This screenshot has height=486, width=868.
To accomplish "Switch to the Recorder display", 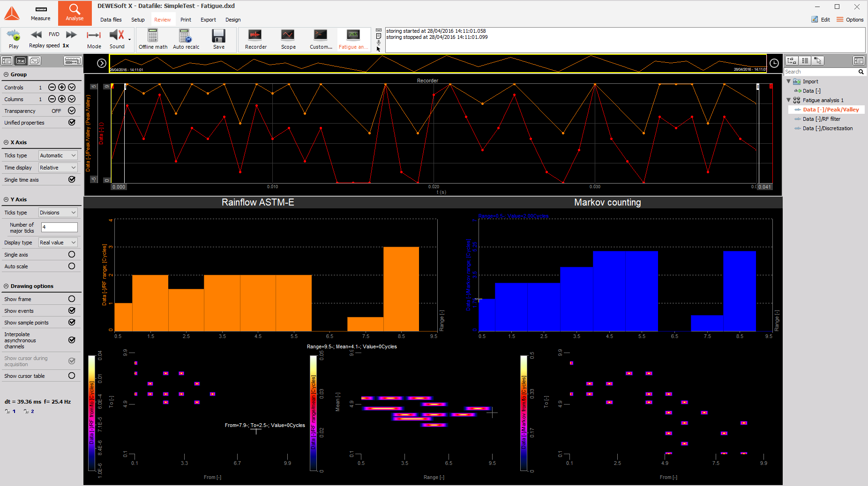I will 255,36.
